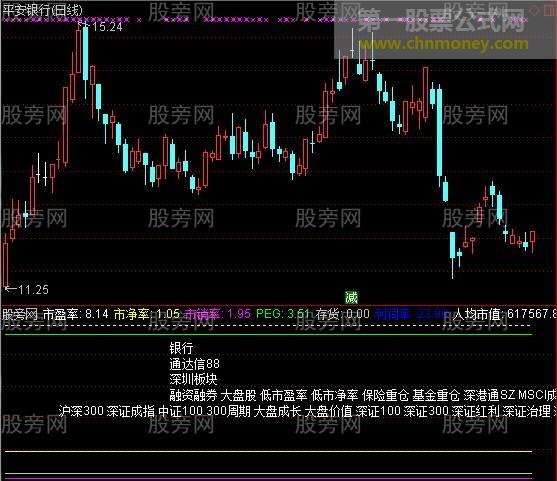Click the 通达信88 text
The height and width of the screenshot is (481, 557).
194,364
